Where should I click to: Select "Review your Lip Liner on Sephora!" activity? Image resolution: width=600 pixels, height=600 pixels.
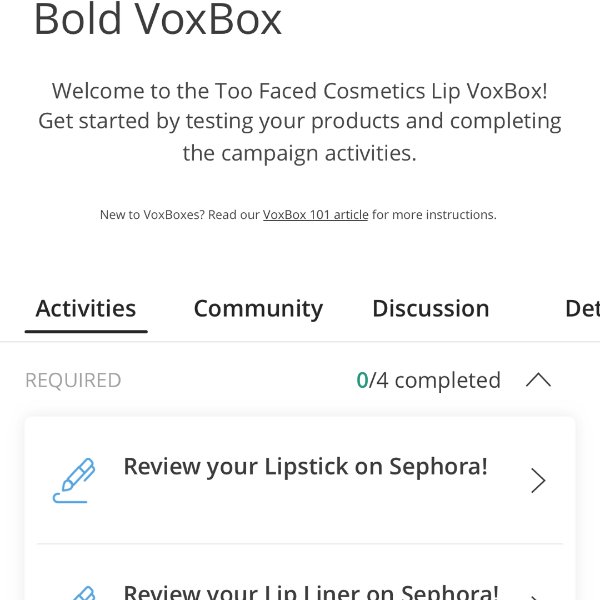[310, 591]
